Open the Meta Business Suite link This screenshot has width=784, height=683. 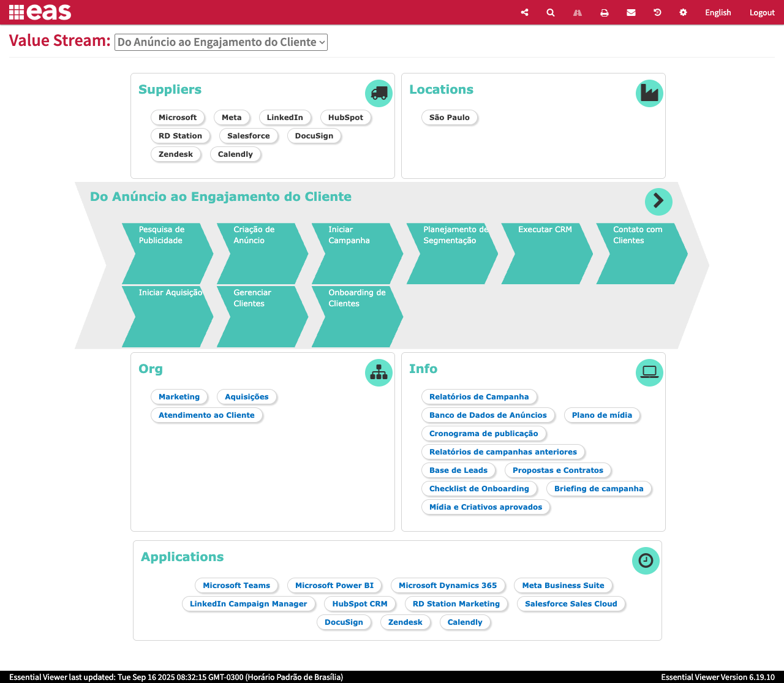tap(563, 586)
